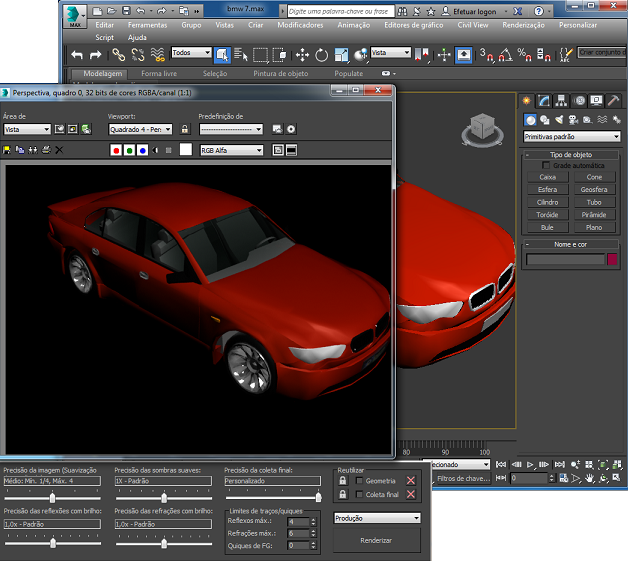Enable the Grade automática checkbox
The height and width of the screenshot is (561, 628).
click(547, 165)
